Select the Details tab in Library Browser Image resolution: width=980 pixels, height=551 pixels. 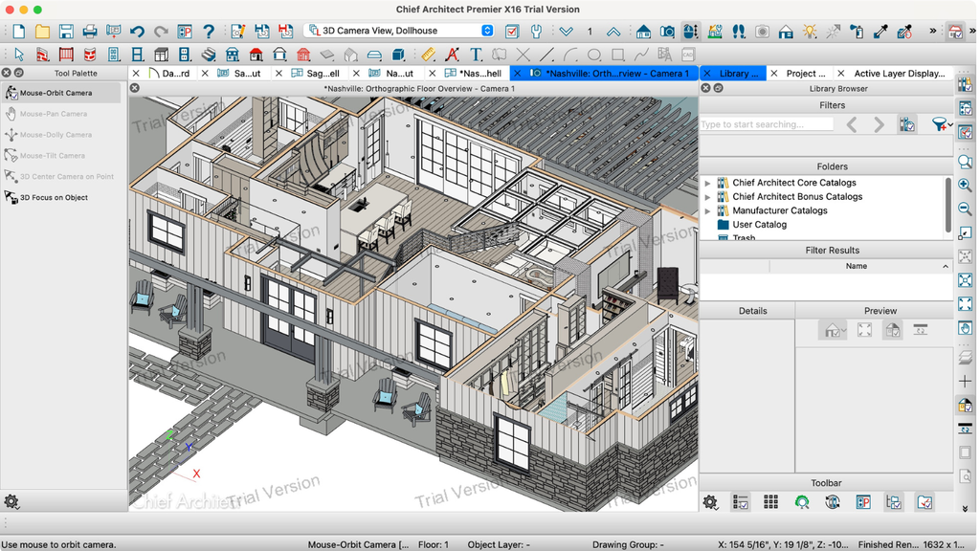point(753,310)
